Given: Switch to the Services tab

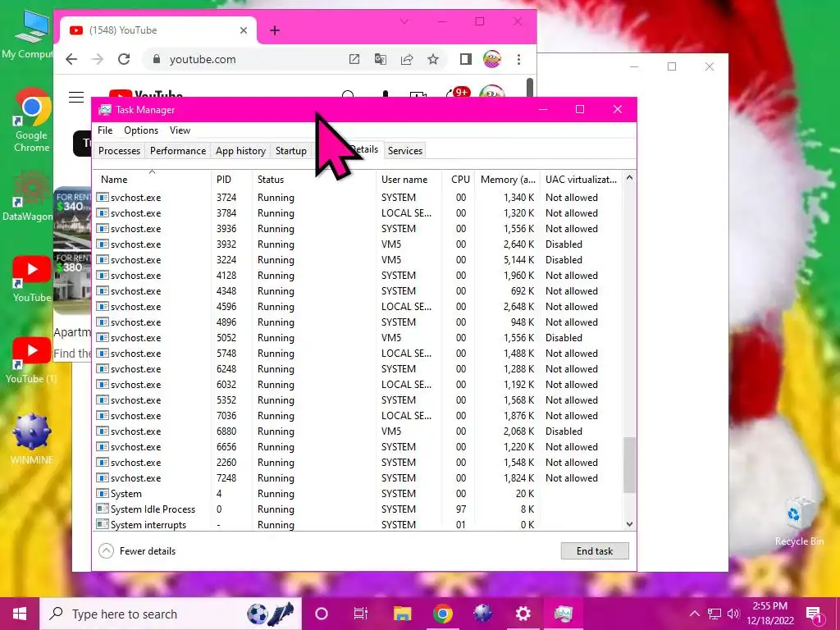Looking at the screenshot, I should [405, 151].
